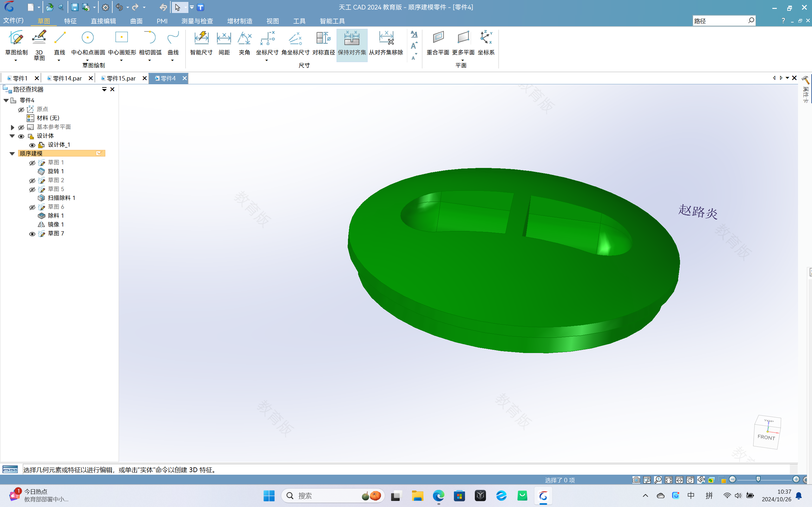This screenshot has width=812, height=507.
Task: Open the 特征 ribbon tab
Action: pyautogui.click(x=70, y=21)
